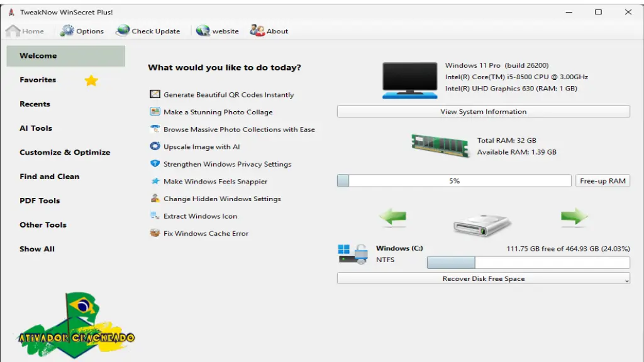Click the RAM memory stick icon

440,145
